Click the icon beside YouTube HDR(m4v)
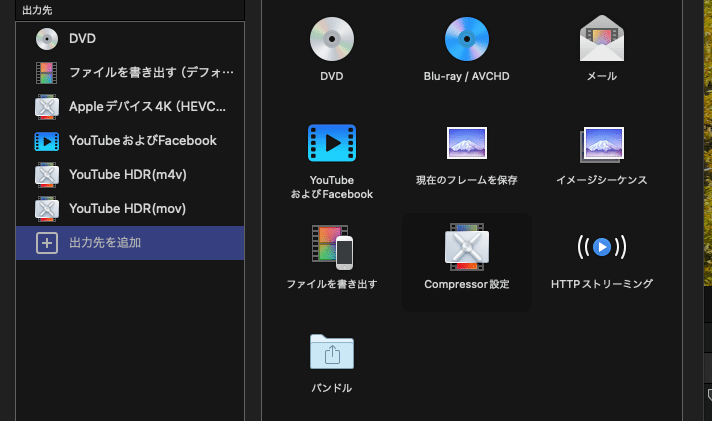This screenshot has width=712, height=421. [x=47, y=175]
